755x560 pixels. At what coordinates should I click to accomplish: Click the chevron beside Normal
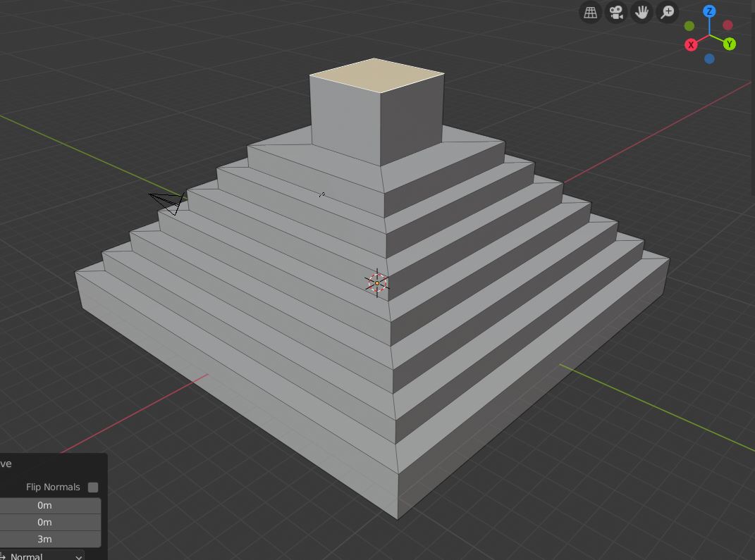pyautogui.click(x=78, y=556)
